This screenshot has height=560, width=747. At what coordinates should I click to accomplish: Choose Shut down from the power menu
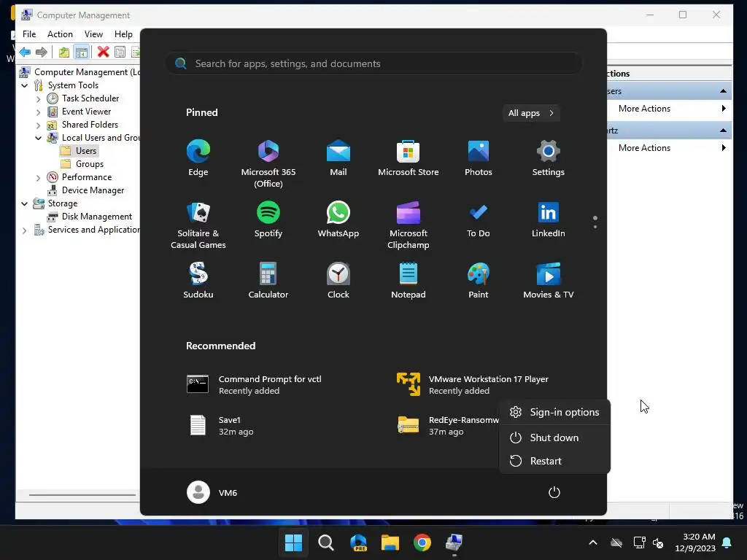point(554,437)
